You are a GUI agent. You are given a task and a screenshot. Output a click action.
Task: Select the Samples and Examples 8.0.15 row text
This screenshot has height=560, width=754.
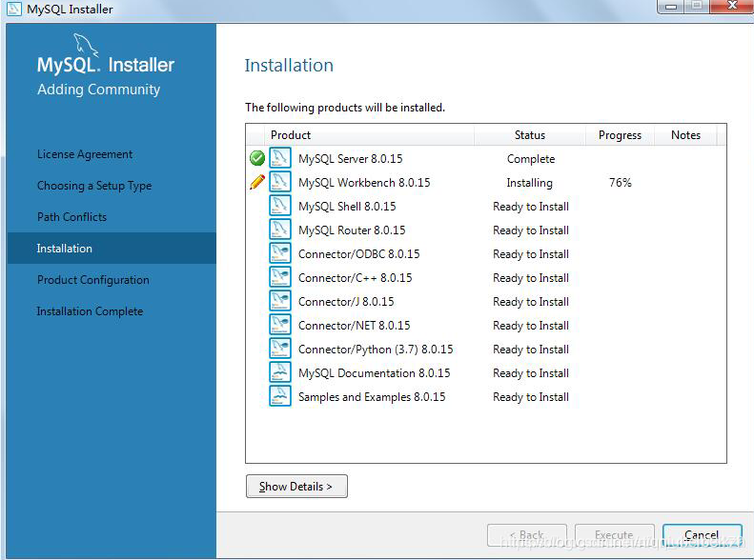point(372,397)
